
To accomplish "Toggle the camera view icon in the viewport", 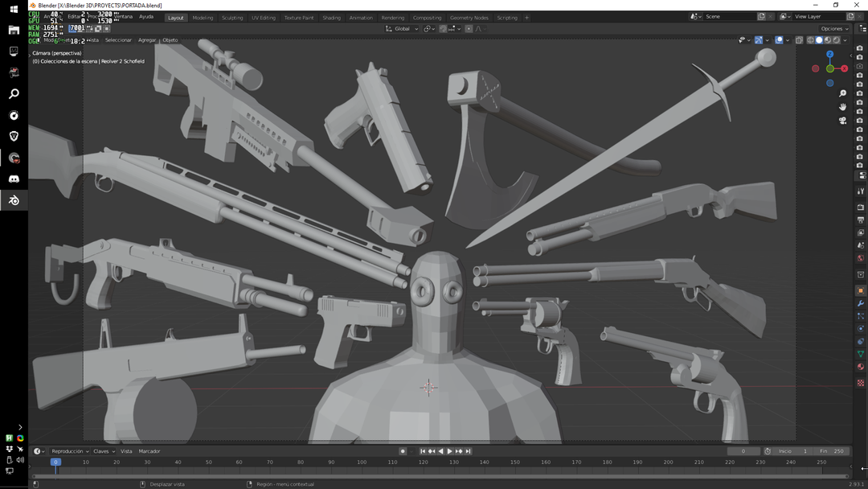I will tap(842, 119).
